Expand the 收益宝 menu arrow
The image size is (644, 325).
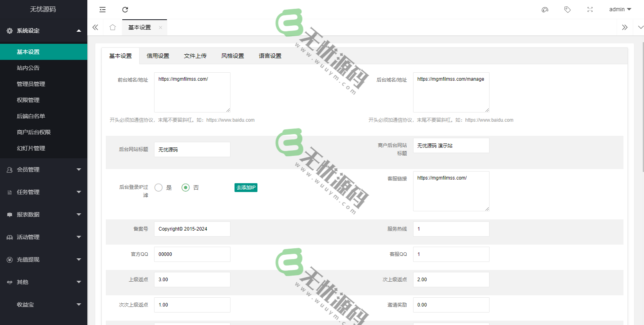pos(79,305)
